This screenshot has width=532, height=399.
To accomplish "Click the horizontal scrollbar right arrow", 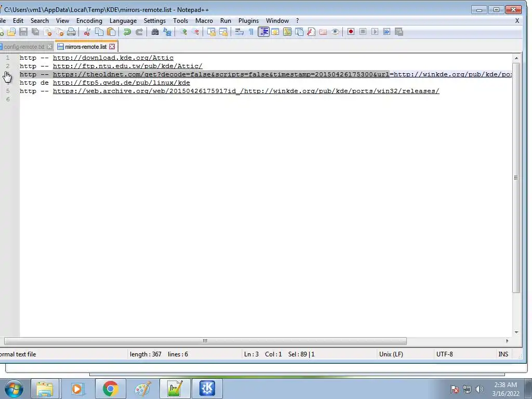I will coord(507,341).
